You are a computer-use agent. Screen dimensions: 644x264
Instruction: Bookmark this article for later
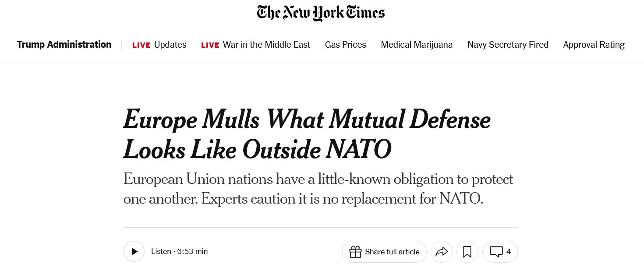467,252
